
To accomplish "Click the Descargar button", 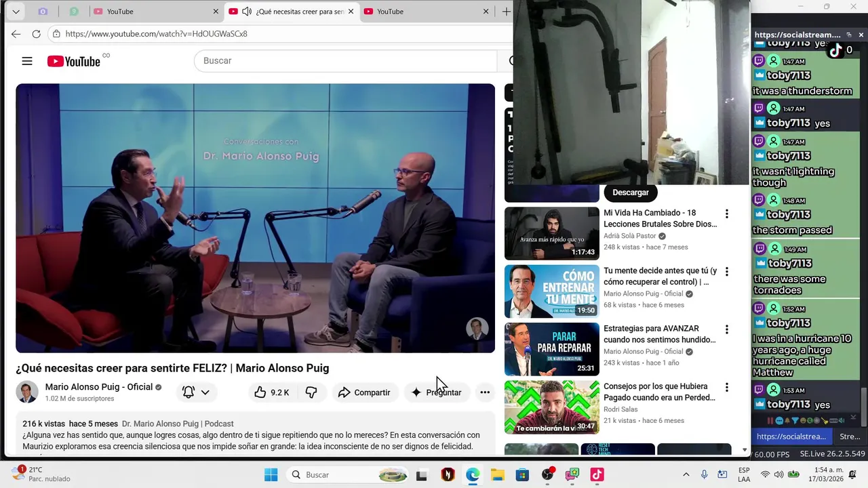I will point(631,192).
